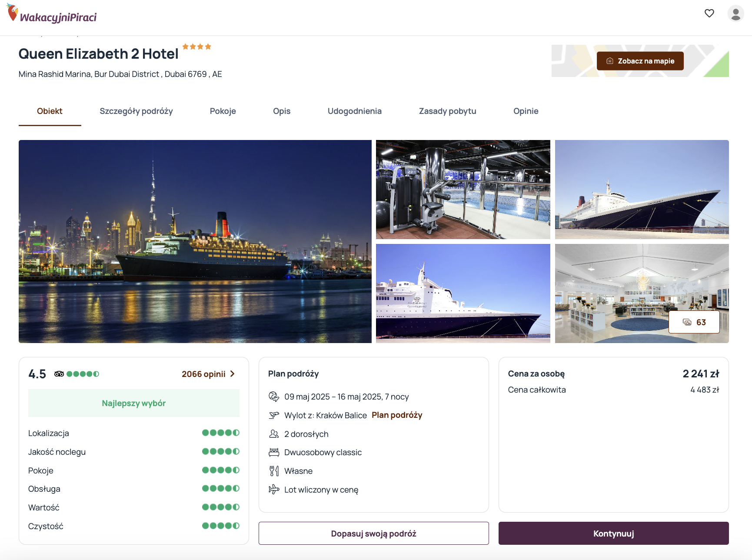
Task: Click the Jakość noclegu rating bubbles
Action: coord(221,451)
